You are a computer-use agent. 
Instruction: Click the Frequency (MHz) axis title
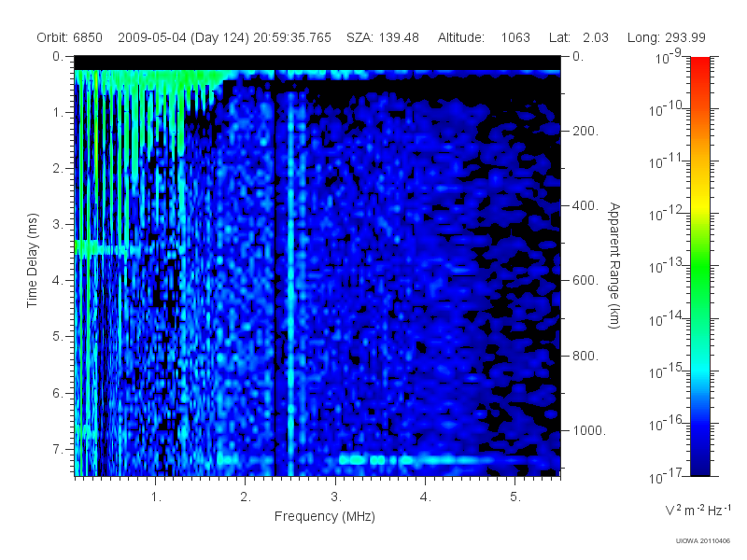click(324, 517)
